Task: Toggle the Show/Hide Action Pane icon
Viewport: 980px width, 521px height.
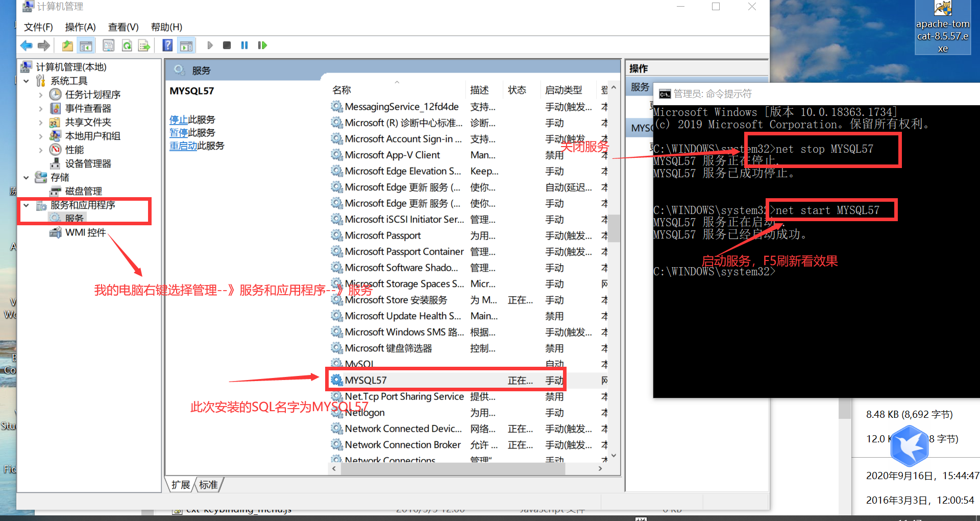Action: pyautogui.click(x=186, y=45)
